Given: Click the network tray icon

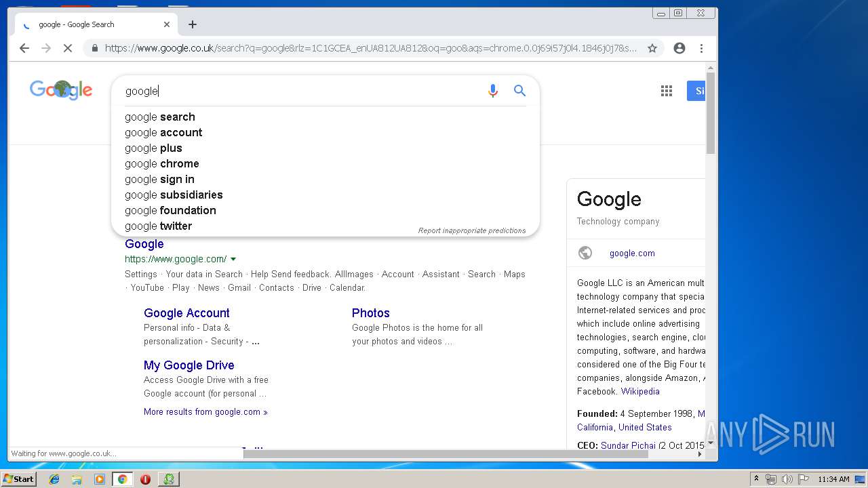Looking at the screenshot, I should tap(771, 479).
